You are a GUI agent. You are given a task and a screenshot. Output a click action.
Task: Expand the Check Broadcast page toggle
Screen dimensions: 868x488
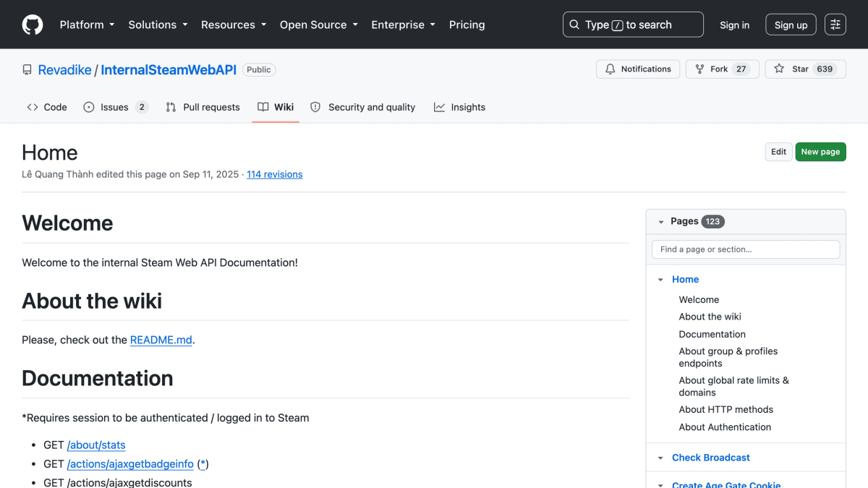(660, 458)
